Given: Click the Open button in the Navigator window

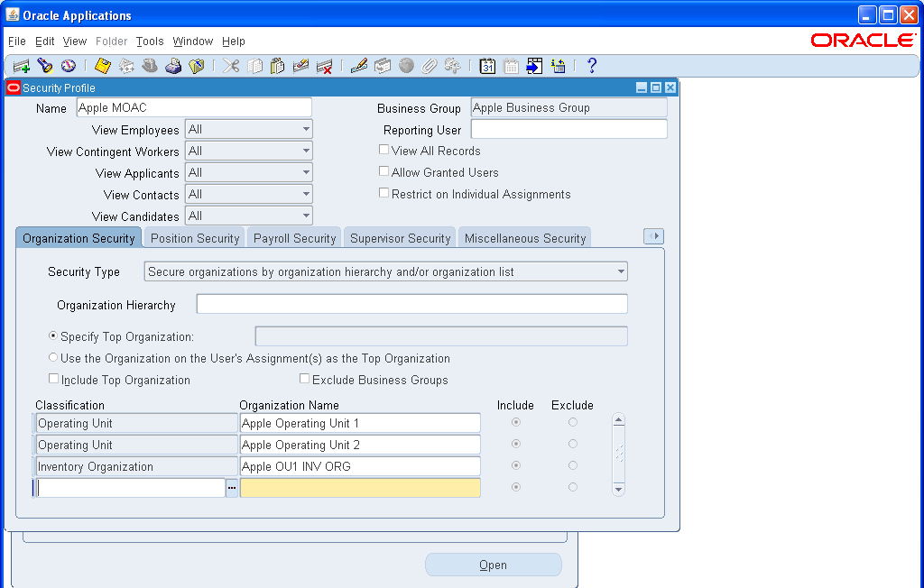Looking at the screenshot, I should (494, 565).
